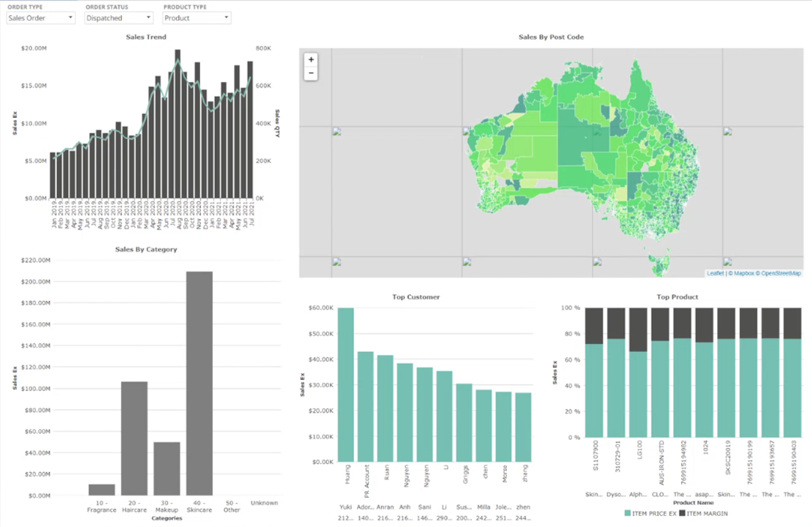The image size is (812, 527).
Task: Select the Li bar in Top Customer chart
Action: coord(444,416)
